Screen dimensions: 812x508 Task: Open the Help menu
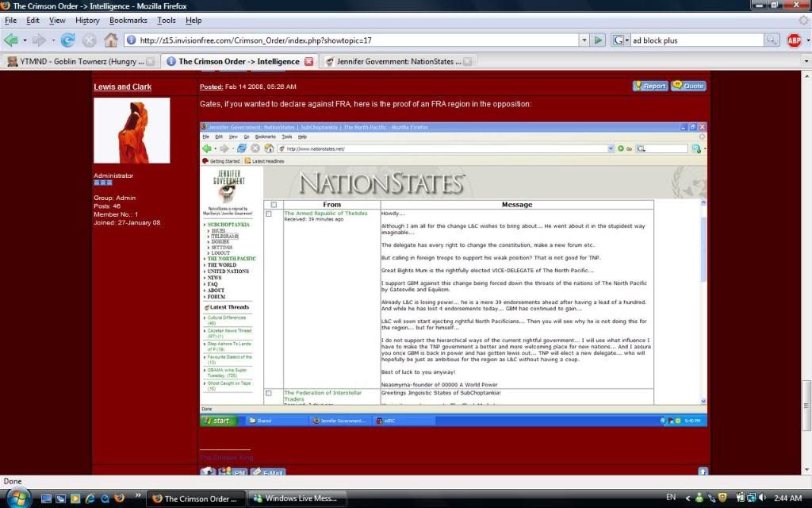193,20
